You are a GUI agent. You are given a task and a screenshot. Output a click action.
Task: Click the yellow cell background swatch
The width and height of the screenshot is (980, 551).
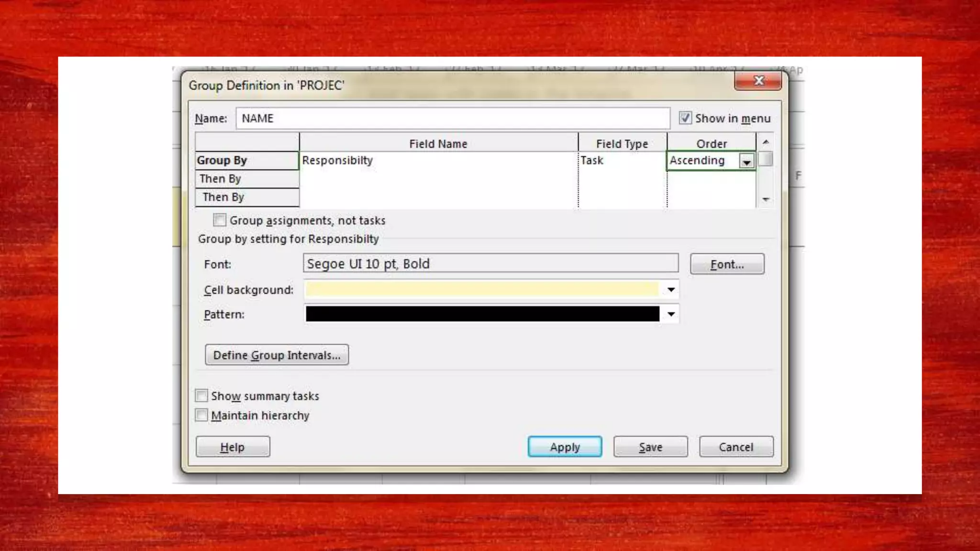click(x=482, y=289)
